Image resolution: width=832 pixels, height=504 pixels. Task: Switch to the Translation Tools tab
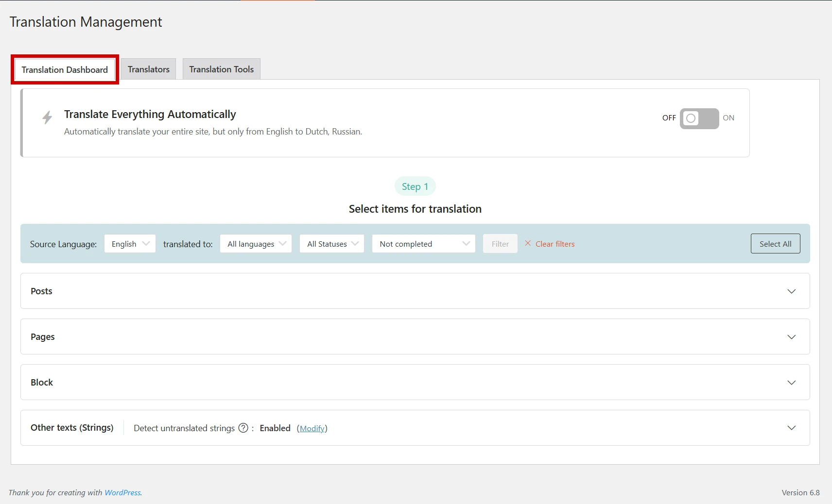(x=221, y=69)
